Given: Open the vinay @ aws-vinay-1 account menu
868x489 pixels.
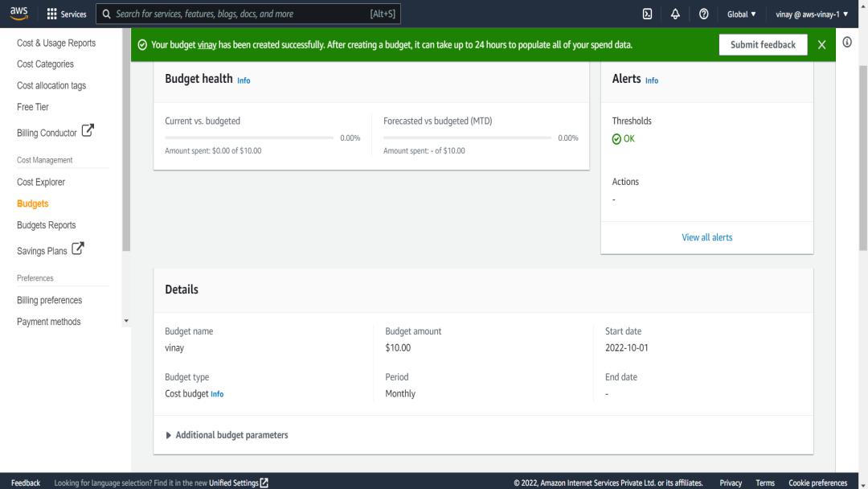Looking at the screenshot, I should (x=812, y=14).
